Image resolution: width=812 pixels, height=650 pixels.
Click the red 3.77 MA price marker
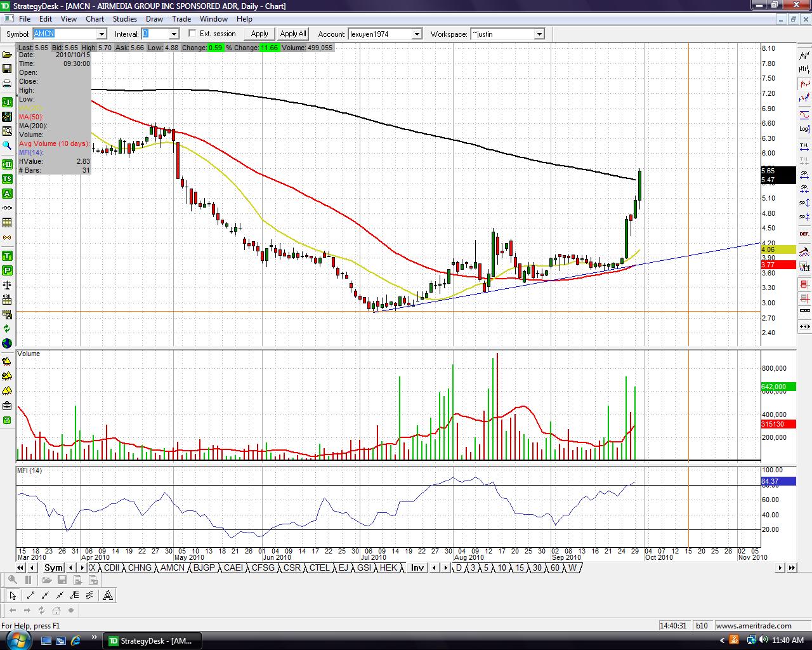pyautogui.click(x=778, y=265)
